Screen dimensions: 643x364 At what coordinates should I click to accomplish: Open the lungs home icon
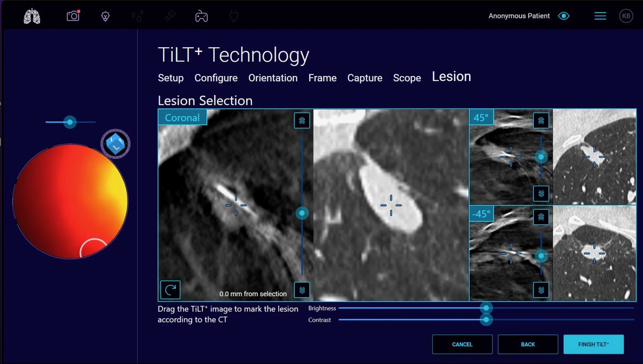(32, 17)
